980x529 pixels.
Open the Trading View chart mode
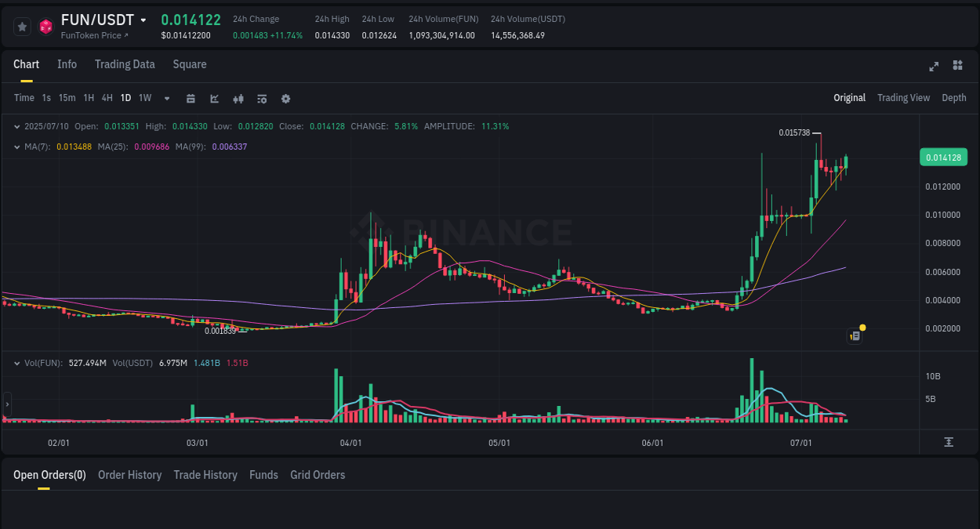click(x=903, y=97)
